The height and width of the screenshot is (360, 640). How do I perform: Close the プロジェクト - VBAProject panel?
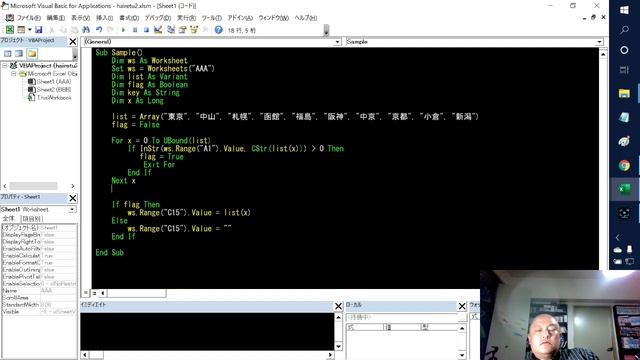(x=73, y=41)
